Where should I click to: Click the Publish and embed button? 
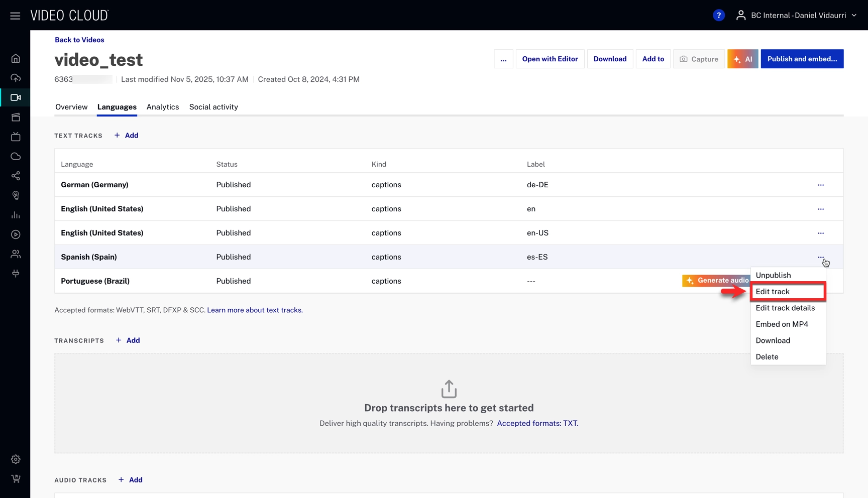802,59
